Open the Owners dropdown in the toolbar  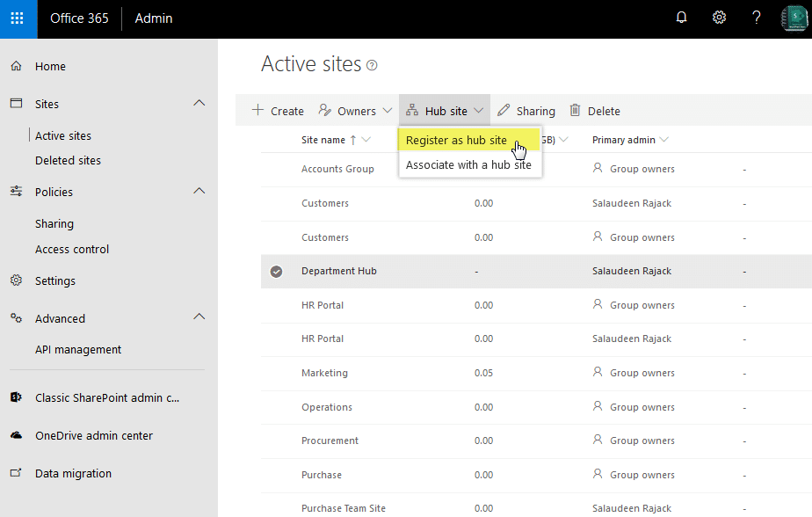coord(355,110)
